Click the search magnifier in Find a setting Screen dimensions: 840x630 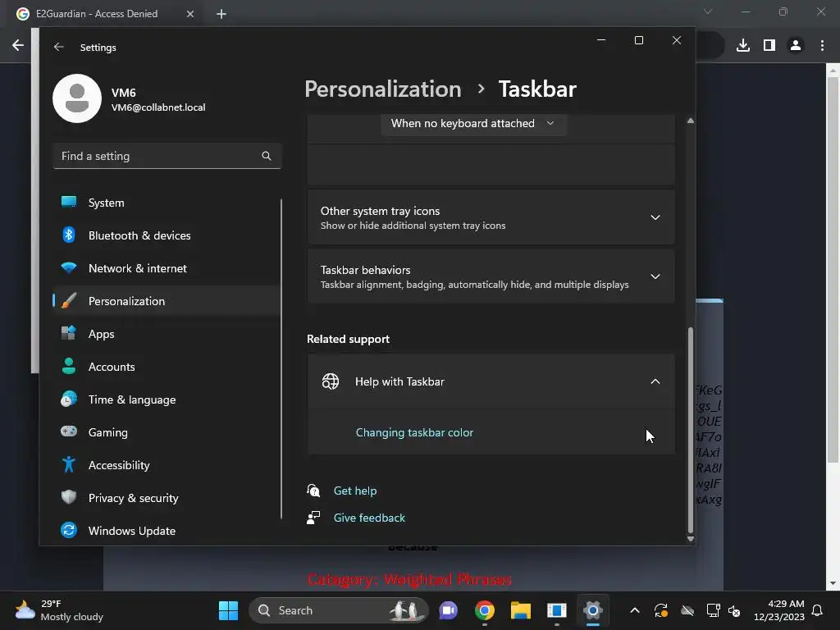tap(267, 156)
